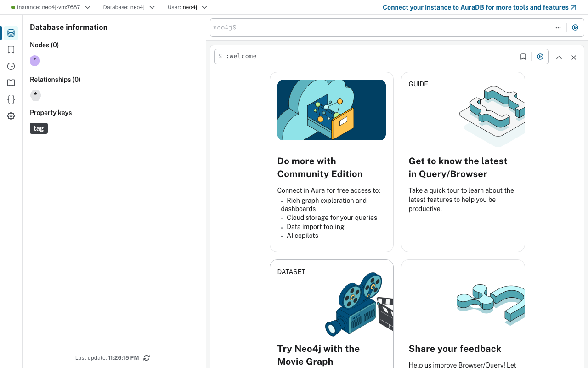Open the Do more with Community Edition card
Screen dimensions: 588x368
[332, 162]
